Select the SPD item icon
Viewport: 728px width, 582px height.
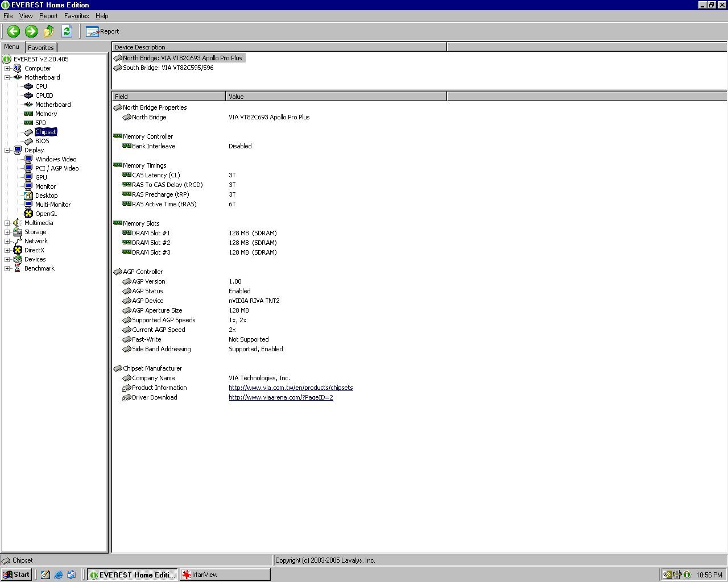[x=28, y=123]
